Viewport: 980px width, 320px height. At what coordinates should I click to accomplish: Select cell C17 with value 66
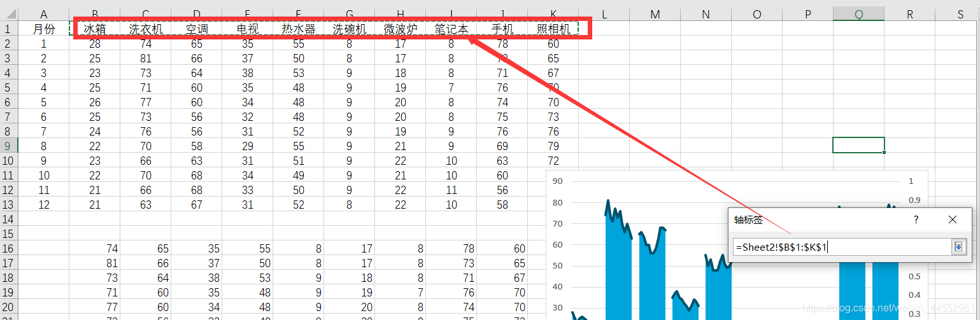[x=146, y=263]
